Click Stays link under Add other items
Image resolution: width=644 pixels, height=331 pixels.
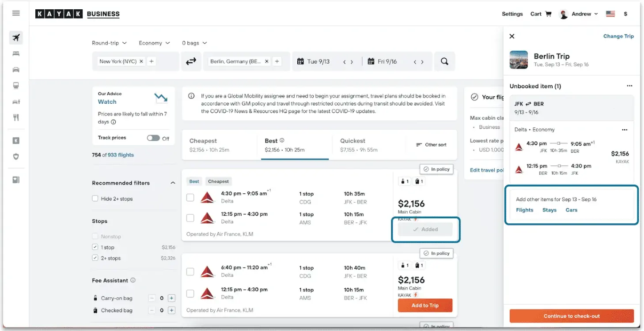[549, 210]
